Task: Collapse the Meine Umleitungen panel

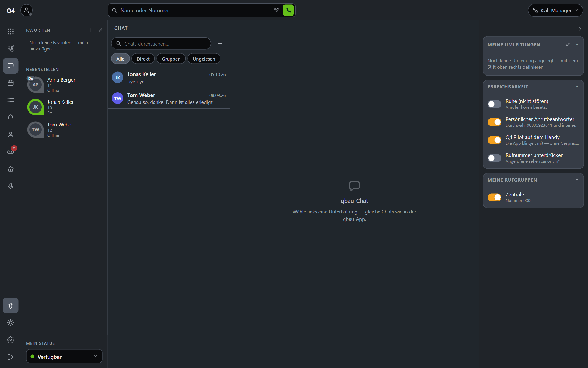Action: click(577, 45)
